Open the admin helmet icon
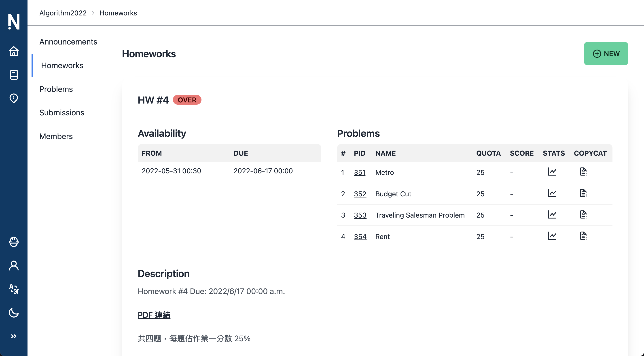This screenshot has height=356, width=644. point(13,242)
